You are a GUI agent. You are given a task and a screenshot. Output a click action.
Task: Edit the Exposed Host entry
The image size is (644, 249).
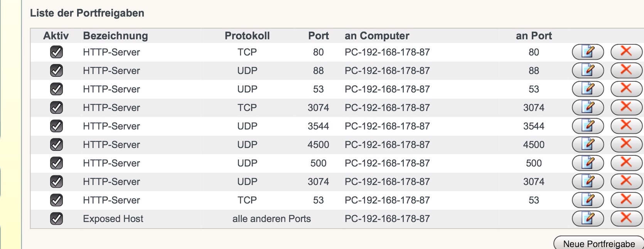[x=587, y=218]
